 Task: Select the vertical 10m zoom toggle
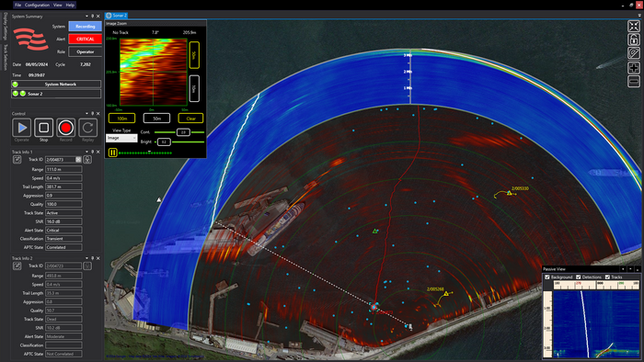[194, 88]
